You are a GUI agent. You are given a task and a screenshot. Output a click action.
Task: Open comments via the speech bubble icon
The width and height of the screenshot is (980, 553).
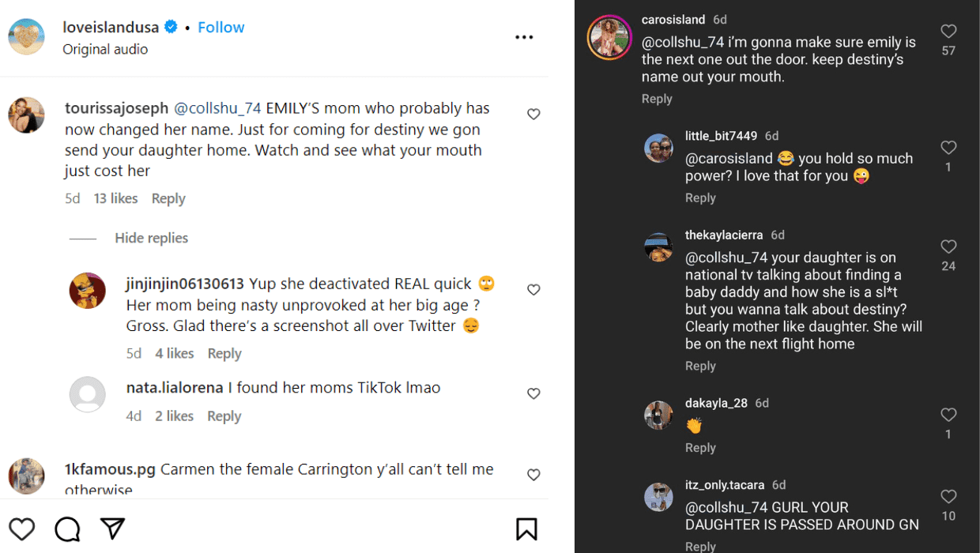pyautogui.click(x=67, y=529)
